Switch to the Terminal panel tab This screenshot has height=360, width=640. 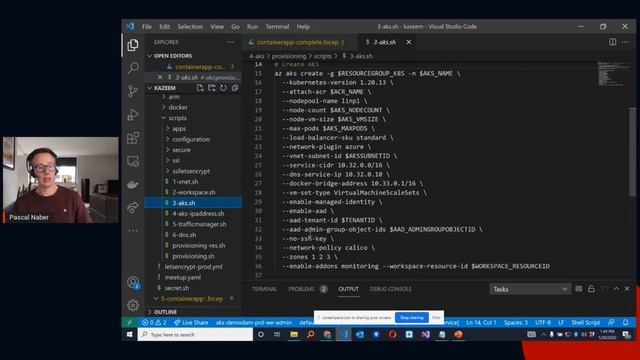264,289
